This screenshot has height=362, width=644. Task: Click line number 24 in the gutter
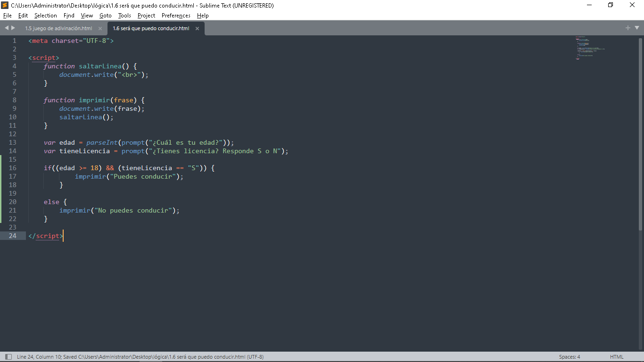pyautogui.click(x=12, y=236)
